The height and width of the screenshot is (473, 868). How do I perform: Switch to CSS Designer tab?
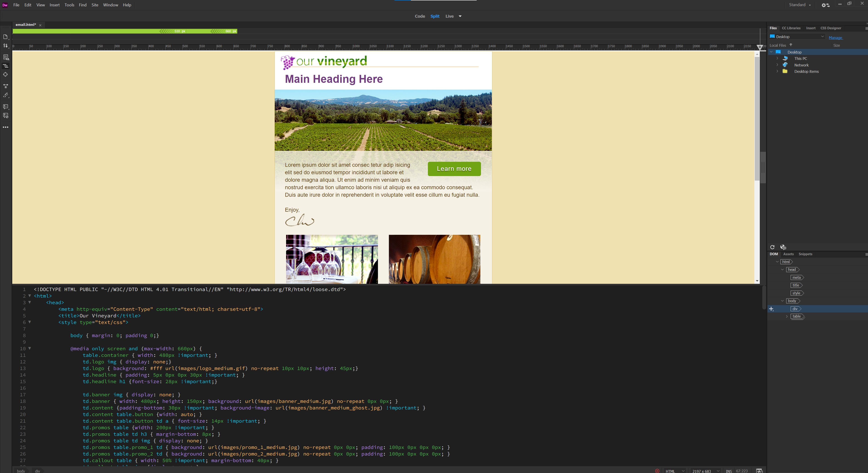831,28
